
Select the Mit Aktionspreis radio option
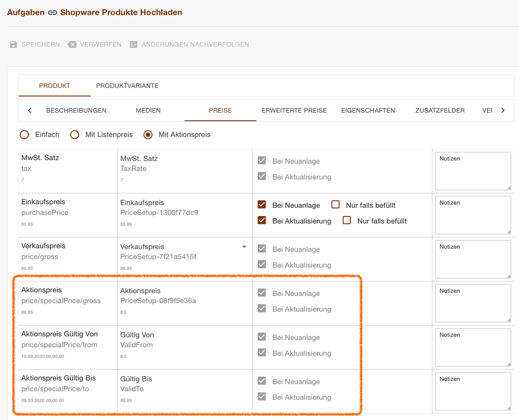[148, 135]
